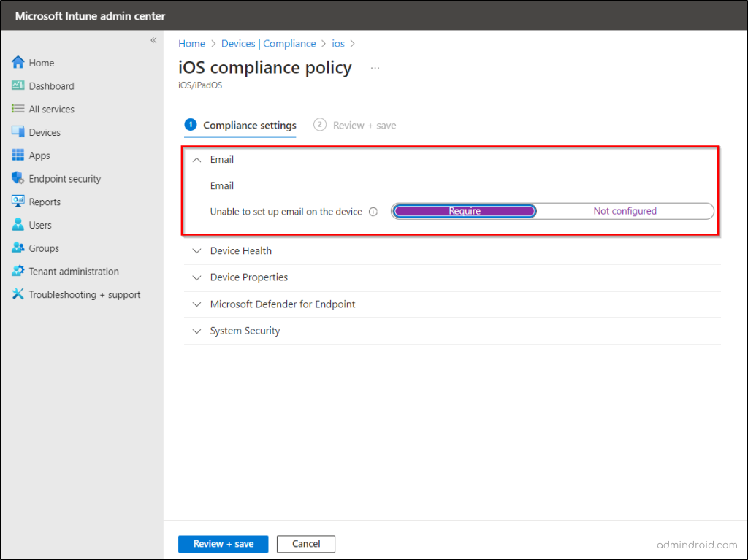The image size is (748, 560).
Task: Set email setting to Require
Action: pos(465,211)
